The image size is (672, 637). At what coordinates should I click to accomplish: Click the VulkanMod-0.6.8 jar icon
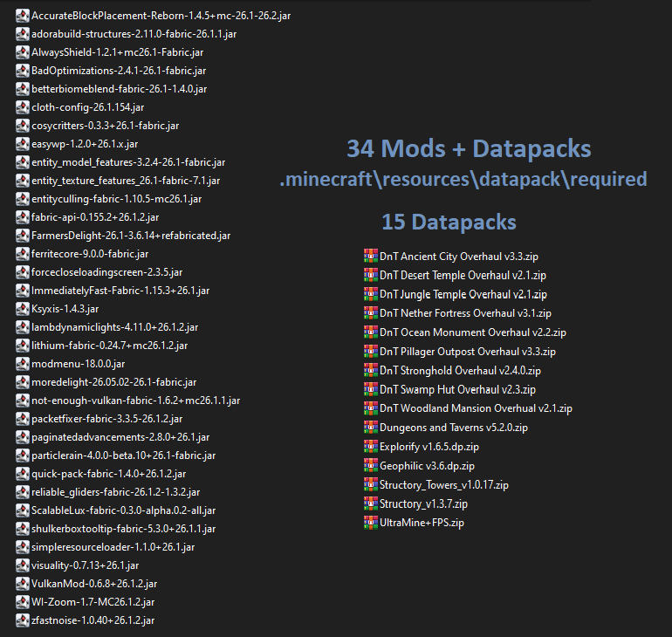pos(23,584)
